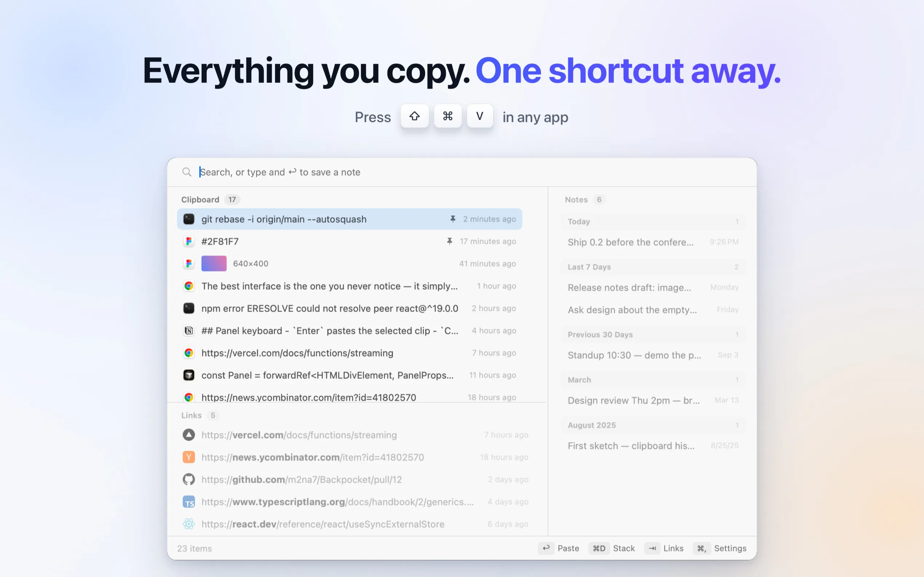
Task: Click the Chrome icon on the clipboard ycombinator row
Action: click(188, 397)
